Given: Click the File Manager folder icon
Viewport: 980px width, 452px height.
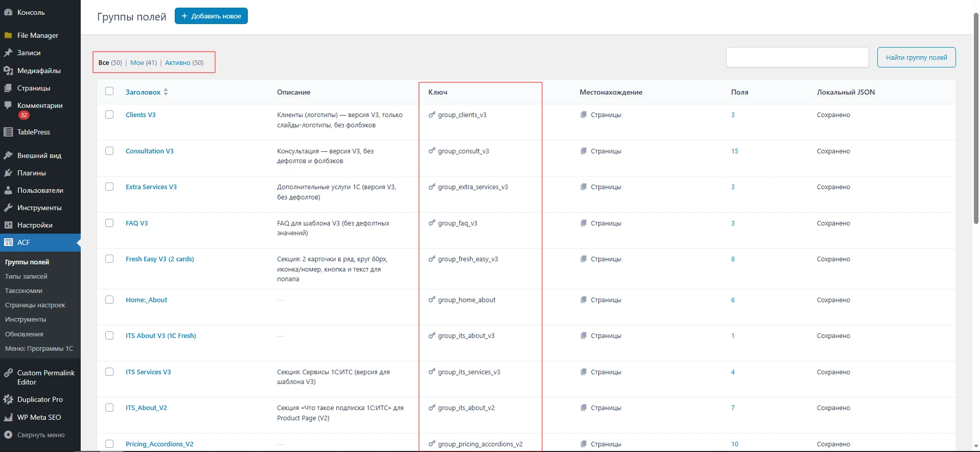Looking at the screenshot, I should [8, 35].
